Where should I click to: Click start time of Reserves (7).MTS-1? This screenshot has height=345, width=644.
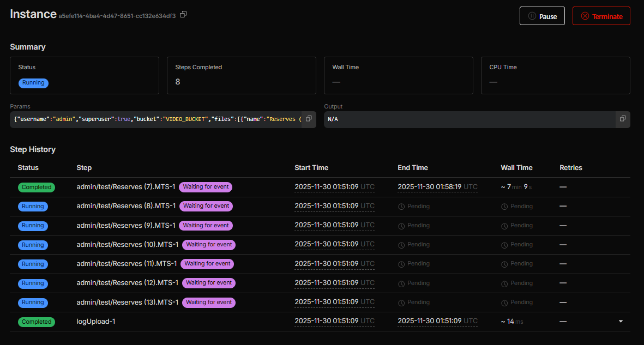tap(334, 187)
